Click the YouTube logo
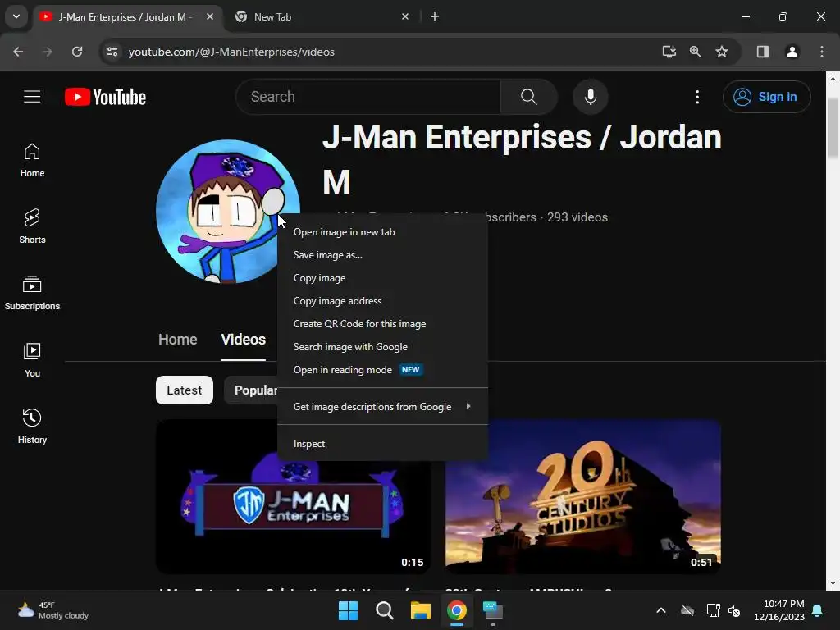Image resolution: width=840 pixels, height=630 pixels. 106,97
